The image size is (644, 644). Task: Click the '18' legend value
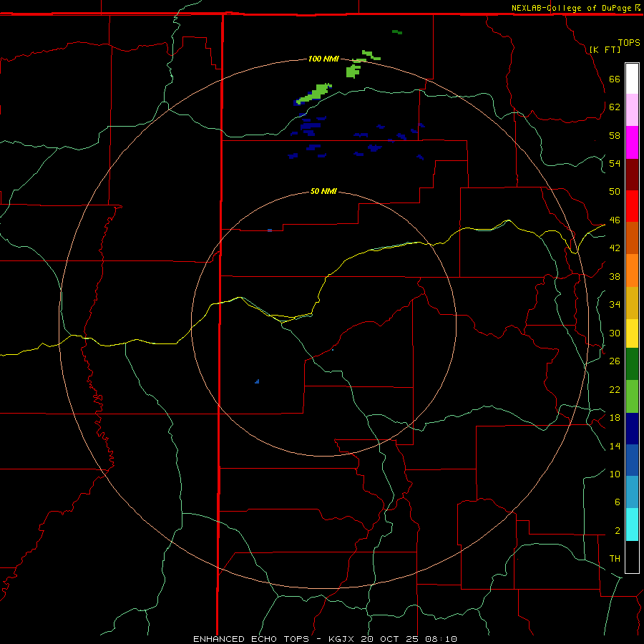point(615,418)
